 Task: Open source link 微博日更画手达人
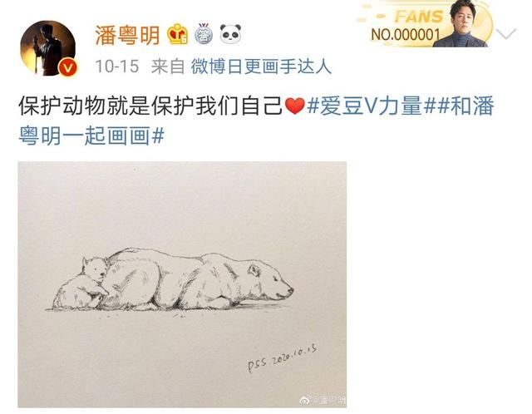point(261,67)
